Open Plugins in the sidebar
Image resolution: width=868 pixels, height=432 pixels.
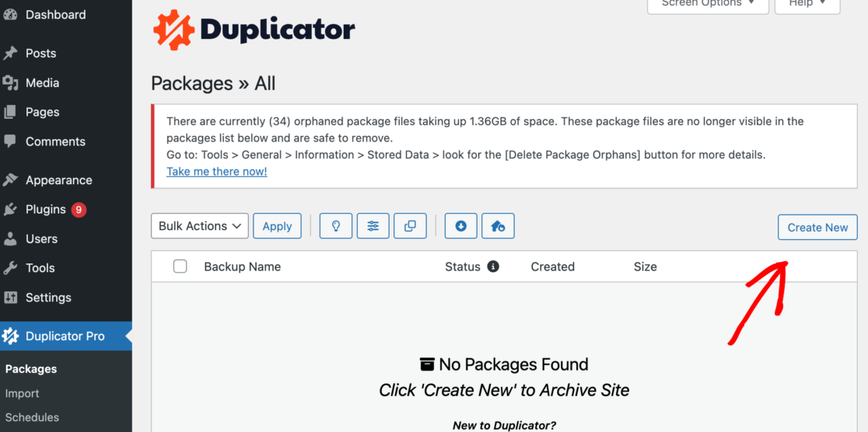tap(46, 209)
